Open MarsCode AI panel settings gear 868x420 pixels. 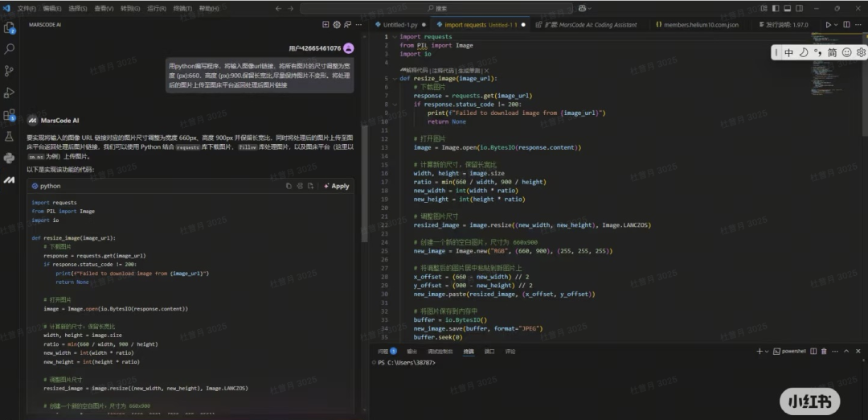(x=337, y=25)
